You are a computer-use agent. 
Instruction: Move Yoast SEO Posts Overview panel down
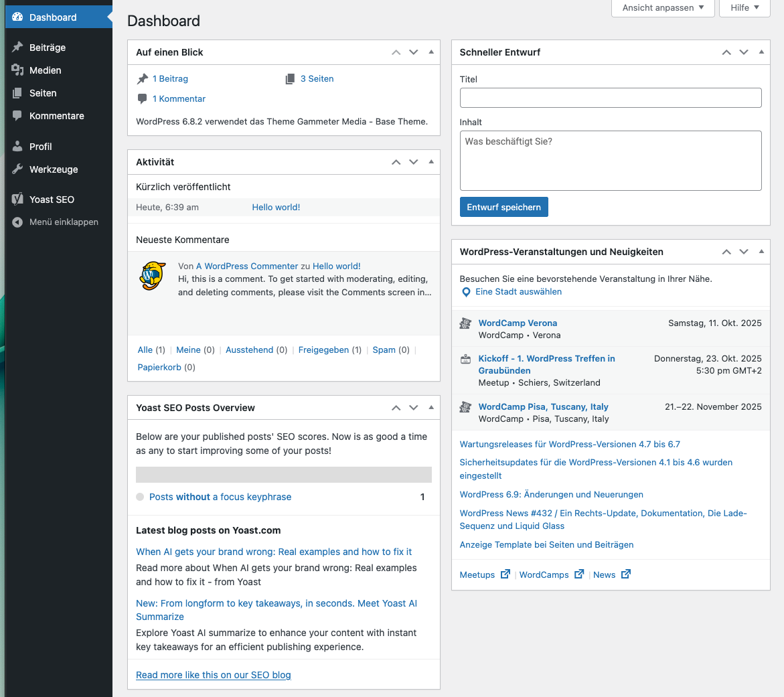[x=414, y=408]
